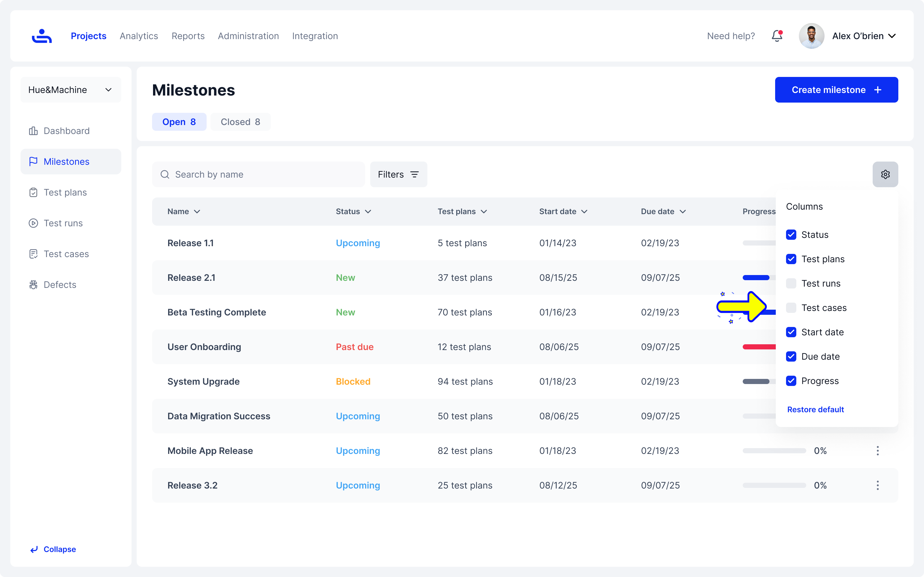This screenshot has width=924, height=577.
Task: Open Test plans from the sidebar
Action: [x=65, y=192]
